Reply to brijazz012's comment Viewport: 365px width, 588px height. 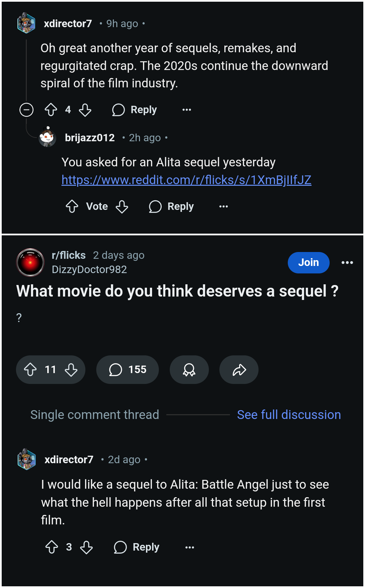pyautogui.click(x=171, y=206)
